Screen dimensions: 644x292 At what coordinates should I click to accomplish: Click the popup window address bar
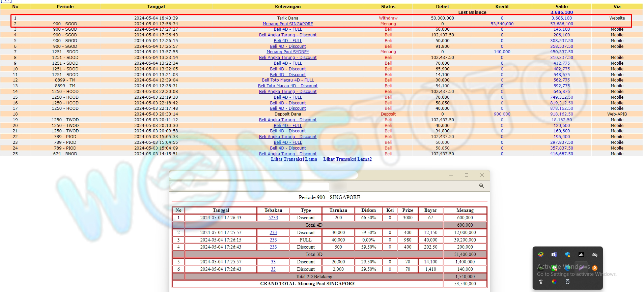click(250, 186)
